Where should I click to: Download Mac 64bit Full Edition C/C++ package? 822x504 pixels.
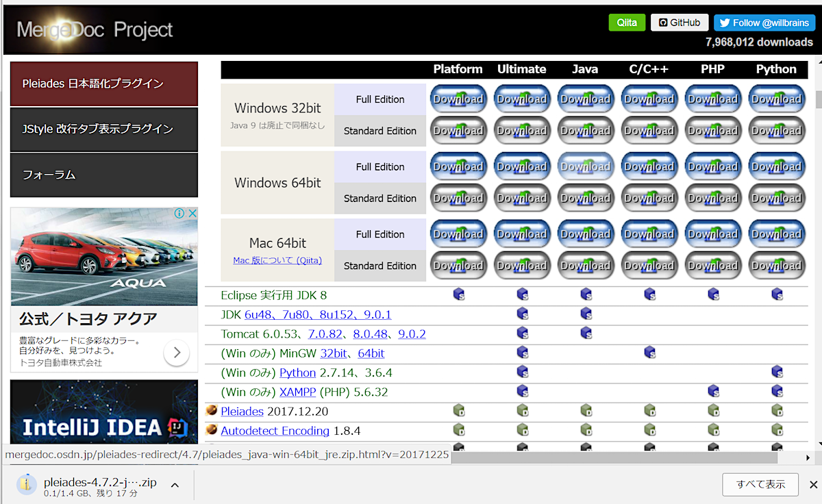point(649,234)
